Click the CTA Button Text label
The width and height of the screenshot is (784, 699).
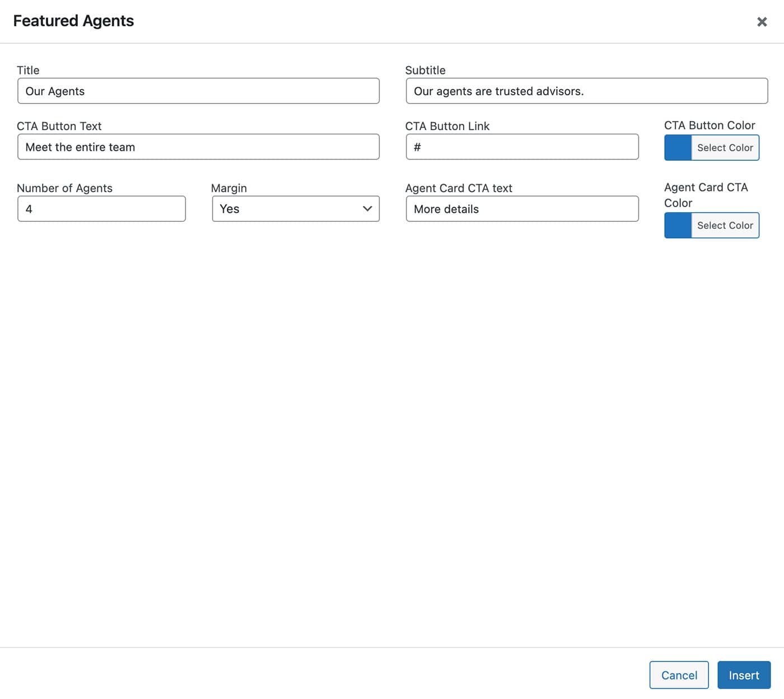tap(59, 126)
